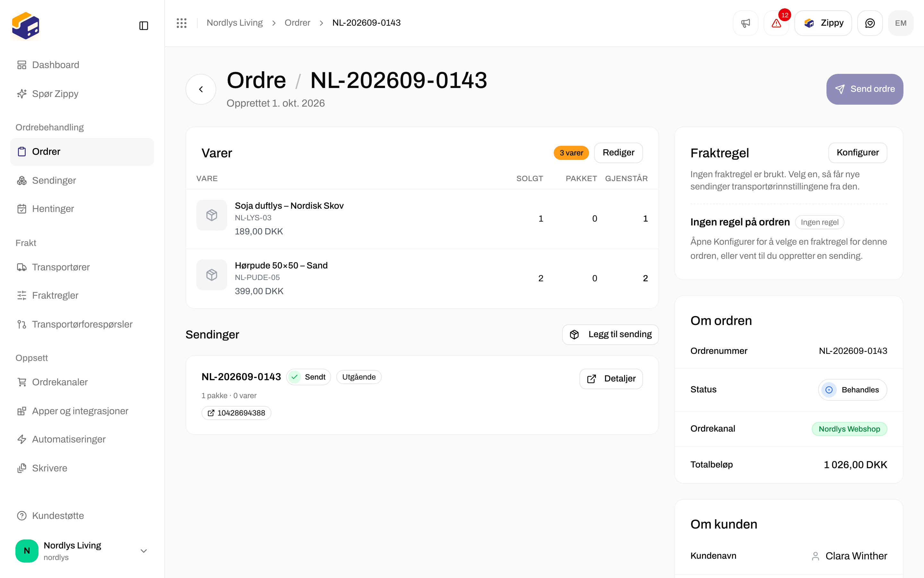Open tracking number 10428694388 link
Viewport: 924px width, 578px height.
point(236,413)
